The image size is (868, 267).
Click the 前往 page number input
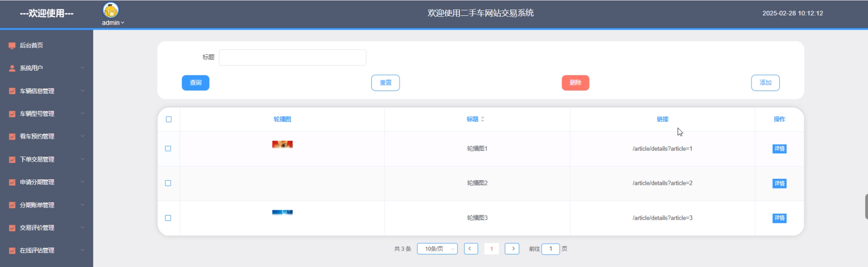point(551,249)
